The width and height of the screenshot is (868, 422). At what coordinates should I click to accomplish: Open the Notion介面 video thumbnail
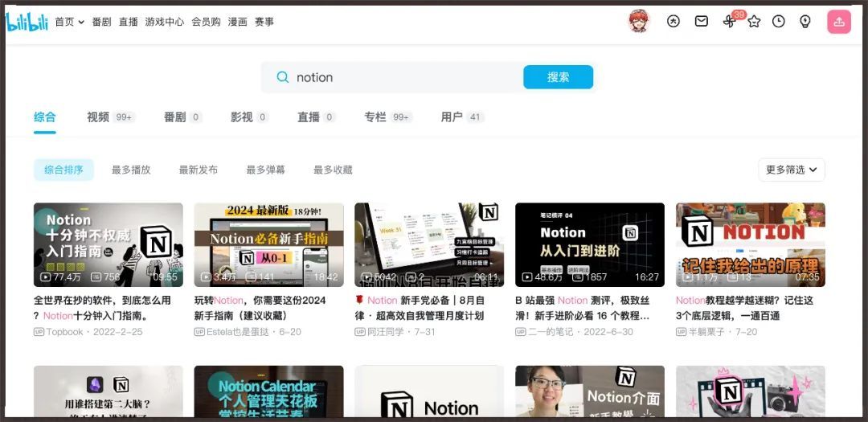pos(590,391)
